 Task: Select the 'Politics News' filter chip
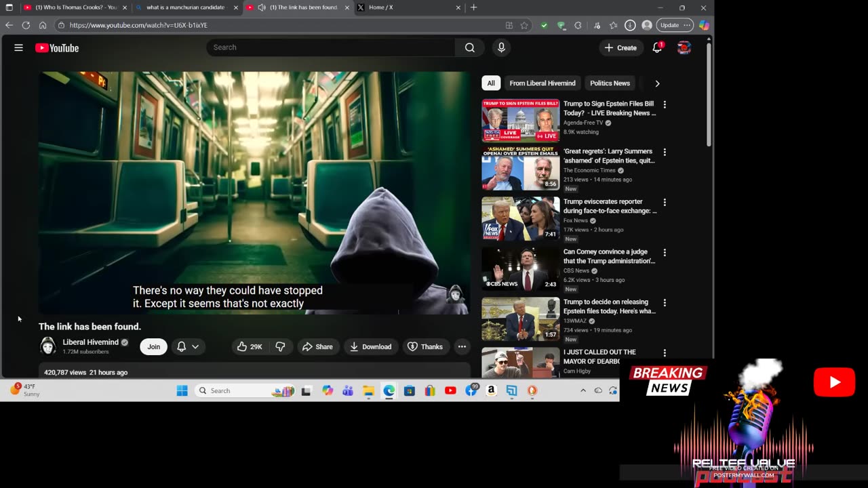610,83
